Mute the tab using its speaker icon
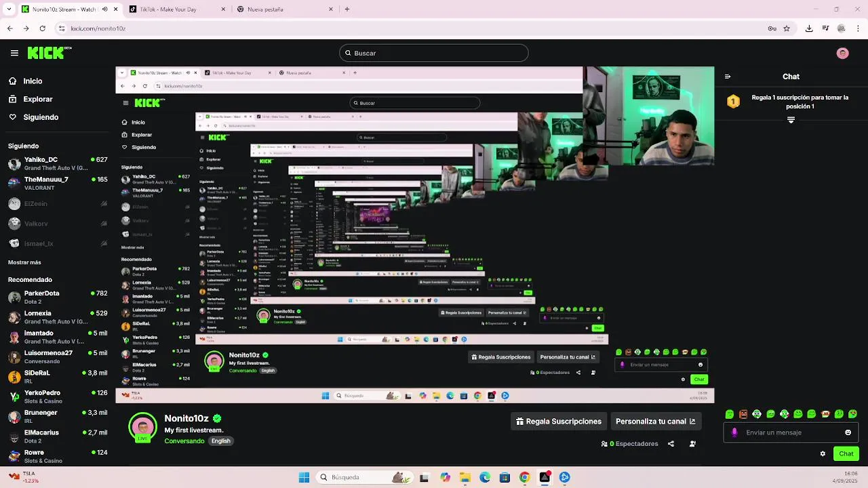Viewport: 868px width, 488px height. (x=104, y=9)
